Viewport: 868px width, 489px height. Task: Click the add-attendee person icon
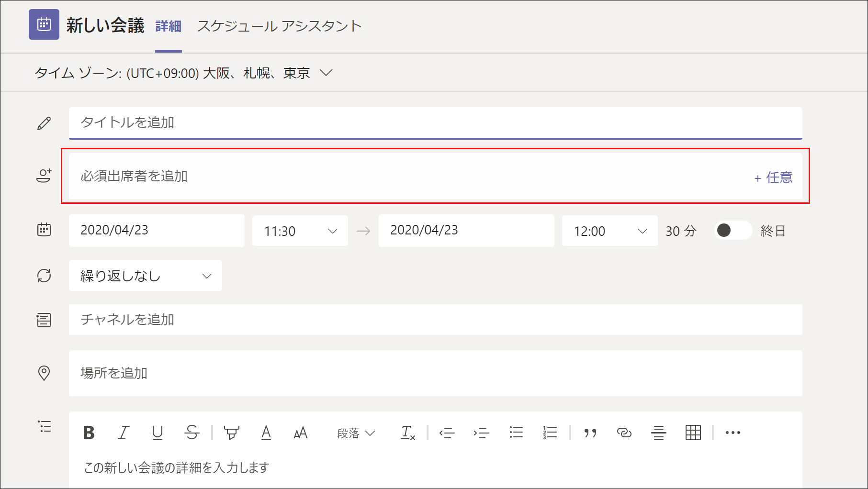click(x=44, y=176)
